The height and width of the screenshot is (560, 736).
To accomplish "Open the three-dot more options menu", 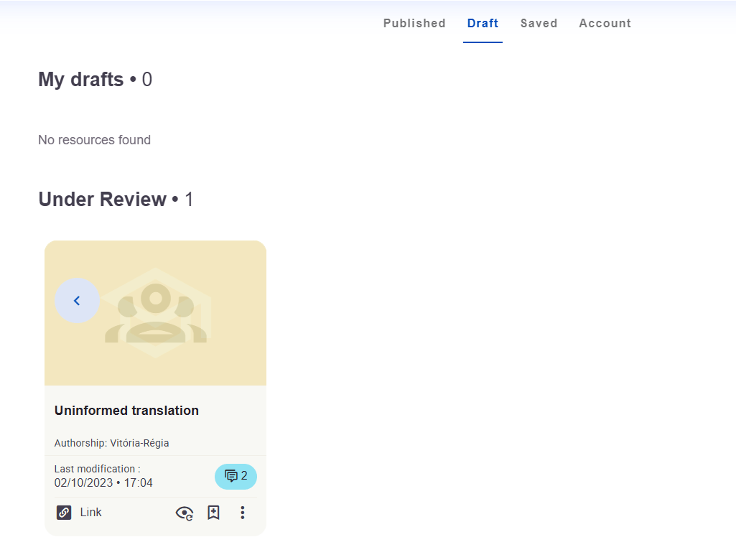I will (x=243, y=513).
